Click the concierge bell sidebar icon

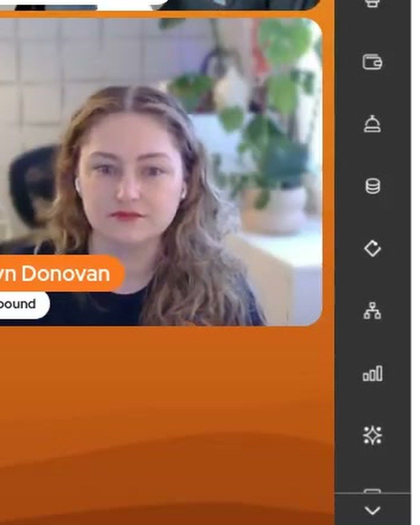point(372,124)
